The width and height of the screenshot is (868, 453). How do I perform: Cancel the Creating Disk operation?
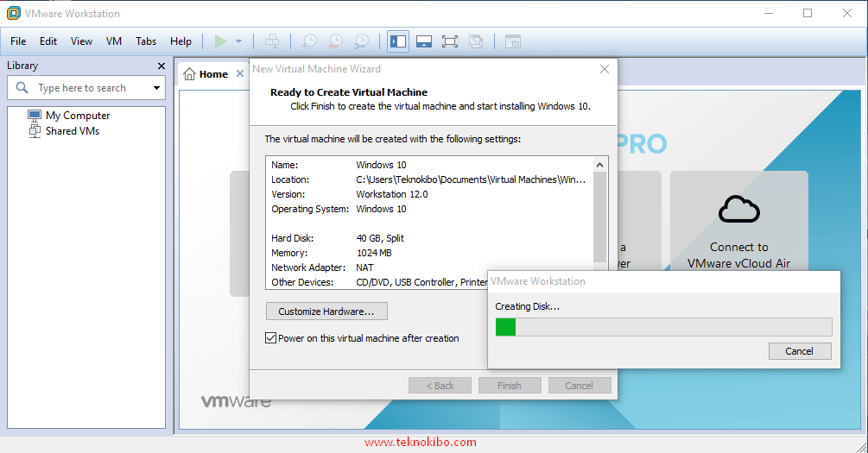800,351
